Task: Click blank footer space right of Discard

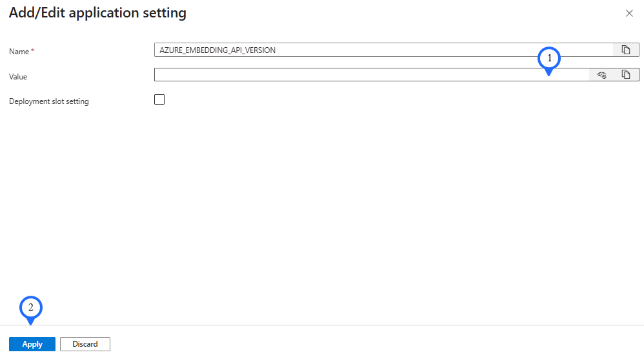Action: point(370,344)
